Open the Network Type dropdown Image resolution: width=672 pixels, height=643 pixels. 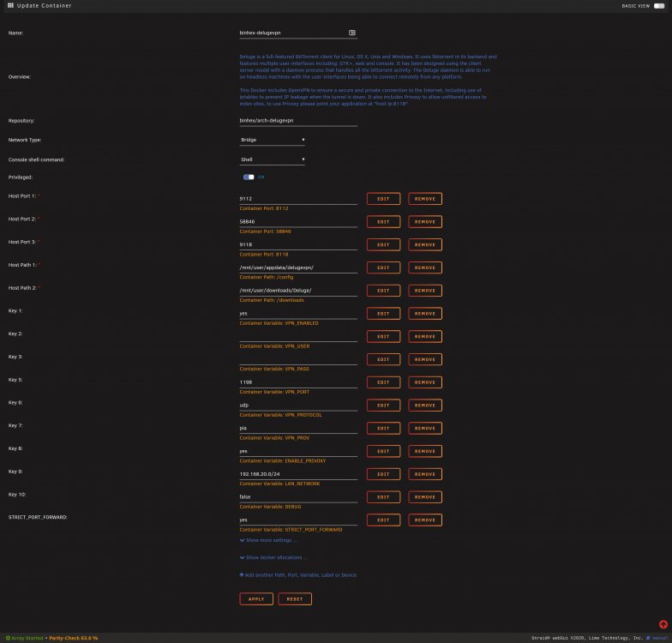pyautogui.click(x=273, y=140)
